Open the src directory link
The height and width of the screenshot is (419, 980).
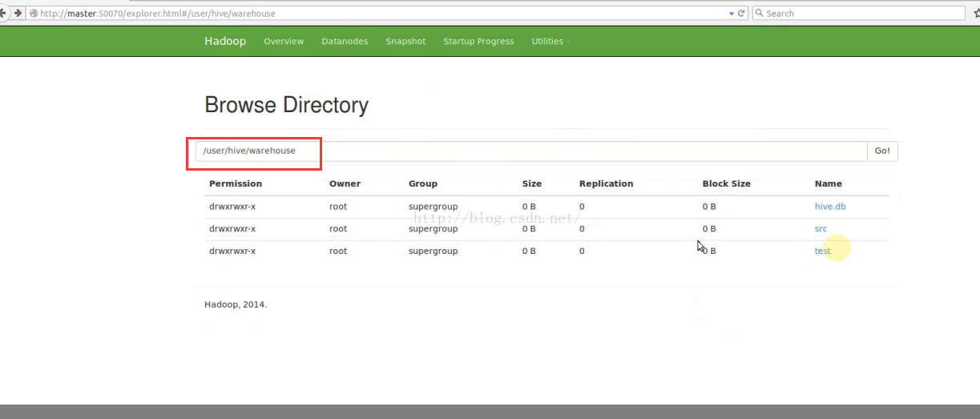click(x=821, y=228)
